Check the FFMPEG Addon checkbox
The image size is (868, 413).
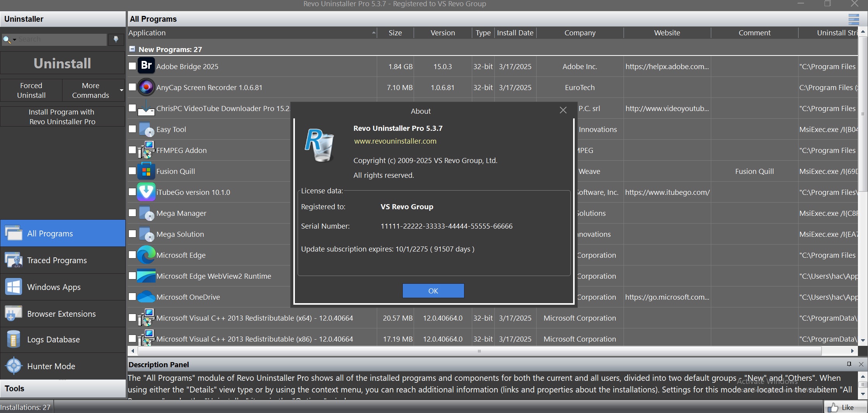132,150
